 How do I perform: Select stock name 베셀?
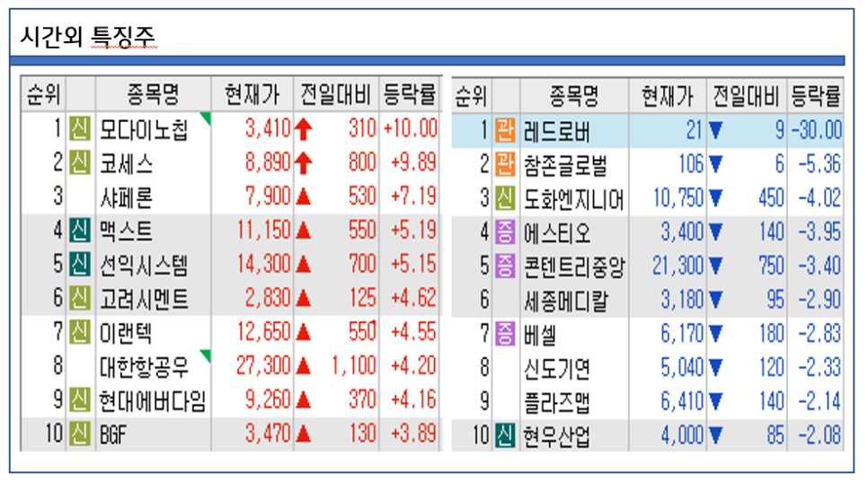540,335
